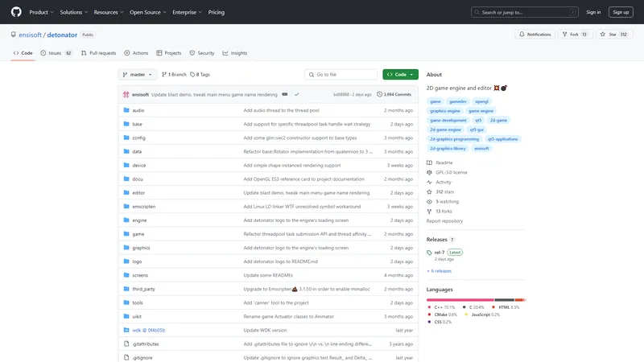This screenshot has height=362, width=644.
Task: Click the .gitignore file icon
Action: point(126,357)
